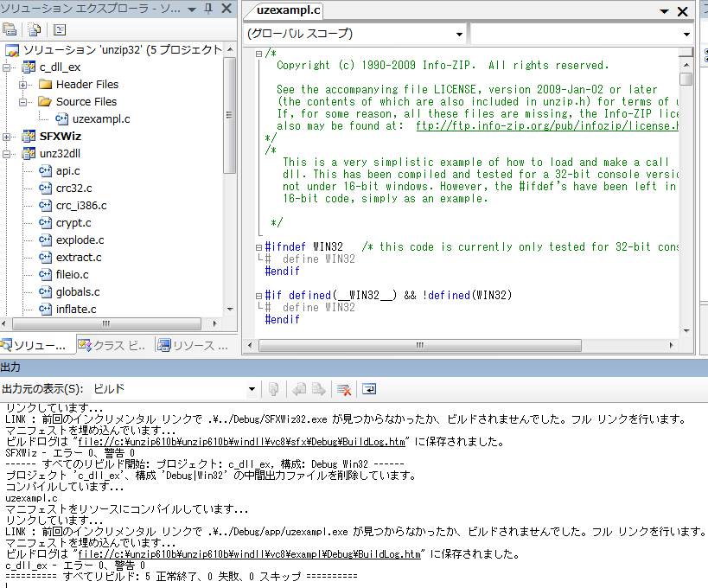Switch to リソース view tab

194,346
